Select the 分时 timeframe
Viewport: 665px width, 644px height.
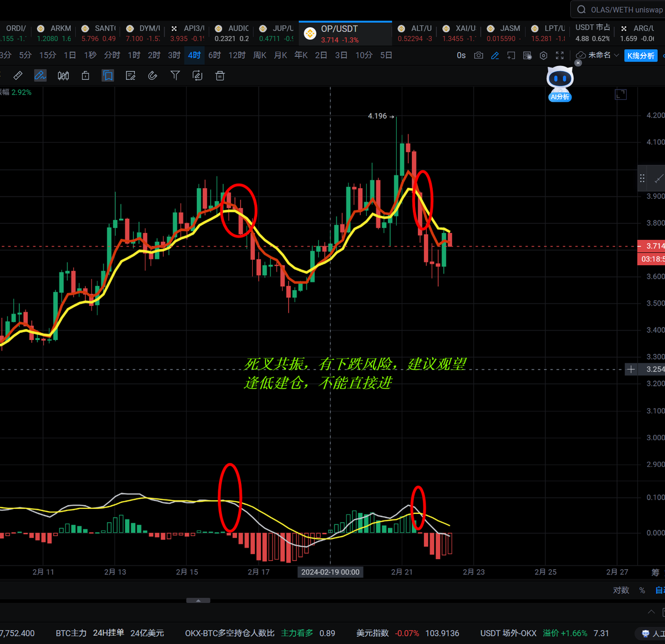112,55
